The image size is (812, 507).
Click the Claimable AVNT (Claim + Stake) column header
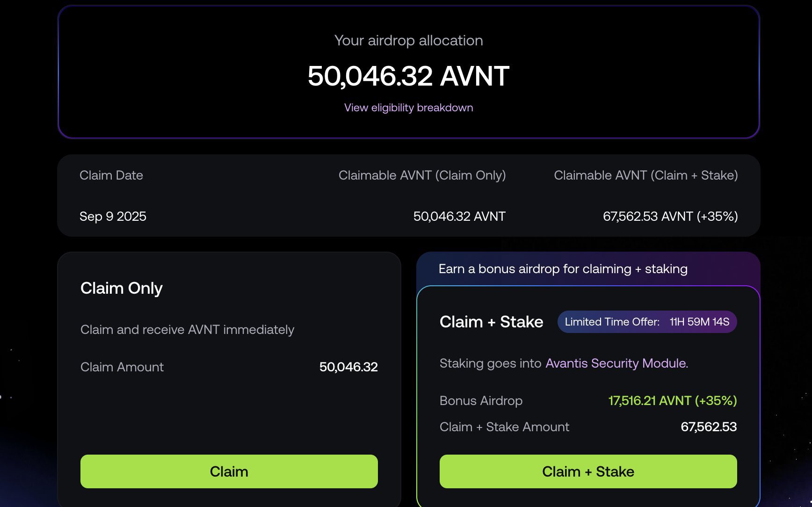[x=646, y=175]
